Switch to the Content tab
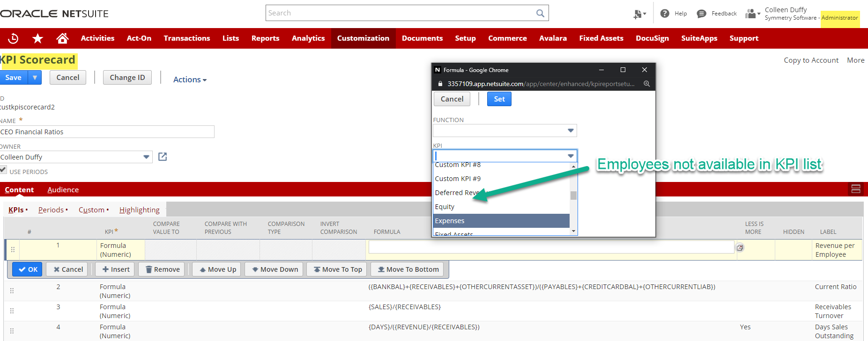This screenshot has height=341, width=868. [19, 189]
